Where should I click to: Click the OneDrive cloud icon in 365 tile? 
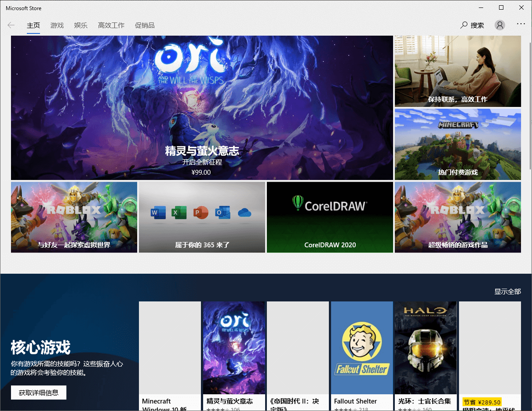point(244,213)
